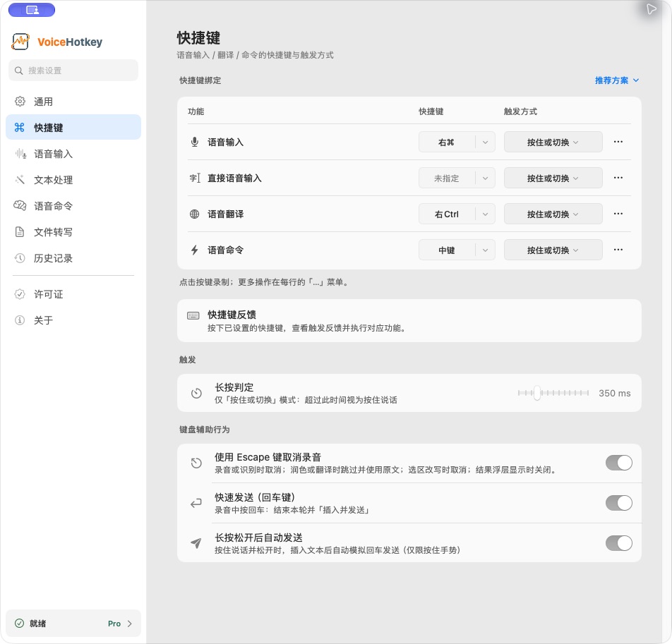Screen dimensions: 672x644
Task: Open 按住或切换 trigger dropdown for 语音输入
Action: point(553,142)
